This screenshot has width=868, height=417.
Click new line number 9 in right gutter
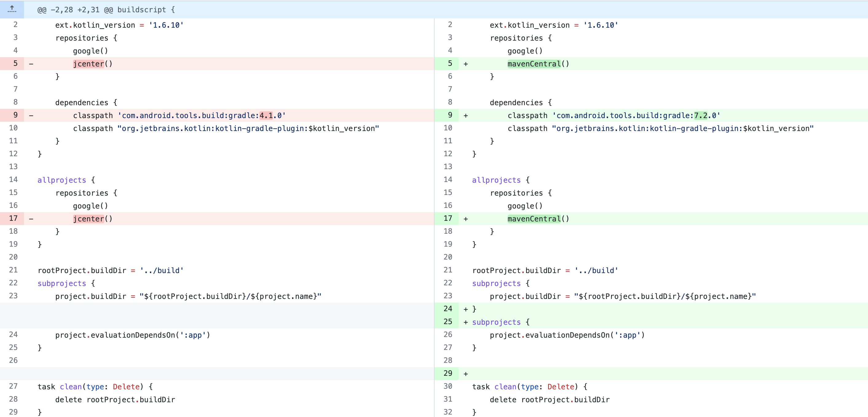point(448,115)
